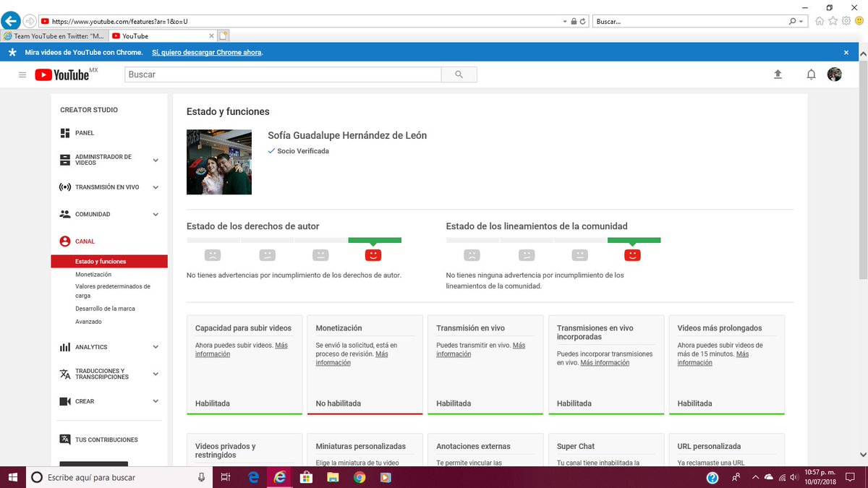
Task: Expand Administrador de Videos section
Action: 156,160
